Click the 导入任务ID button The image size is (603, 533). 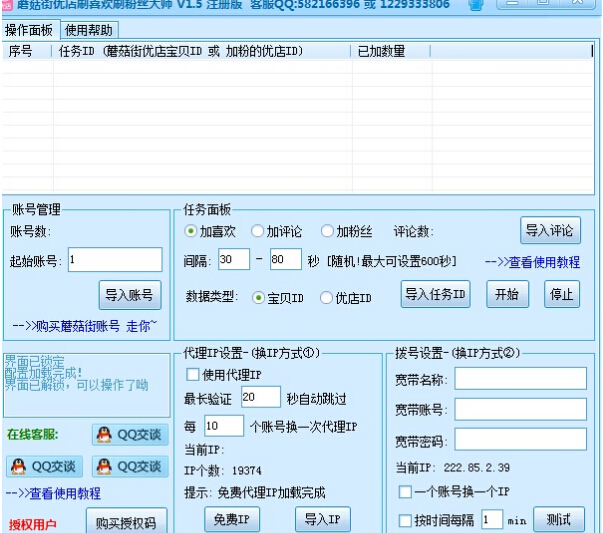pyautogui.click(x=435, y=295)
